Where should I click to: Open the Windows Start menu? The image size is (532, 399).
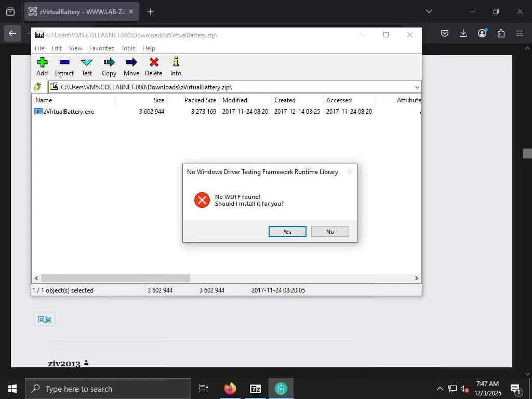click(12, 389)
